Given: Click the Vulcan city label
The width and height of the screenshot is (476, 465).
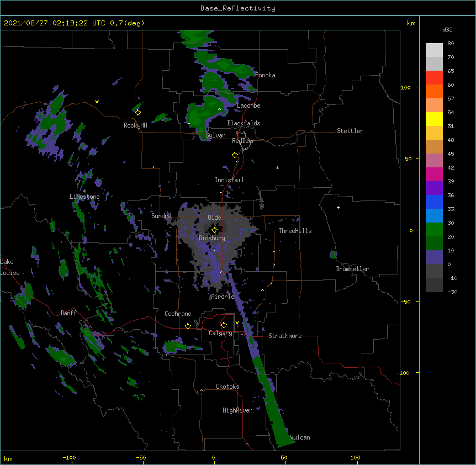Looking at the screenshot, I should [x=300, y=437].
